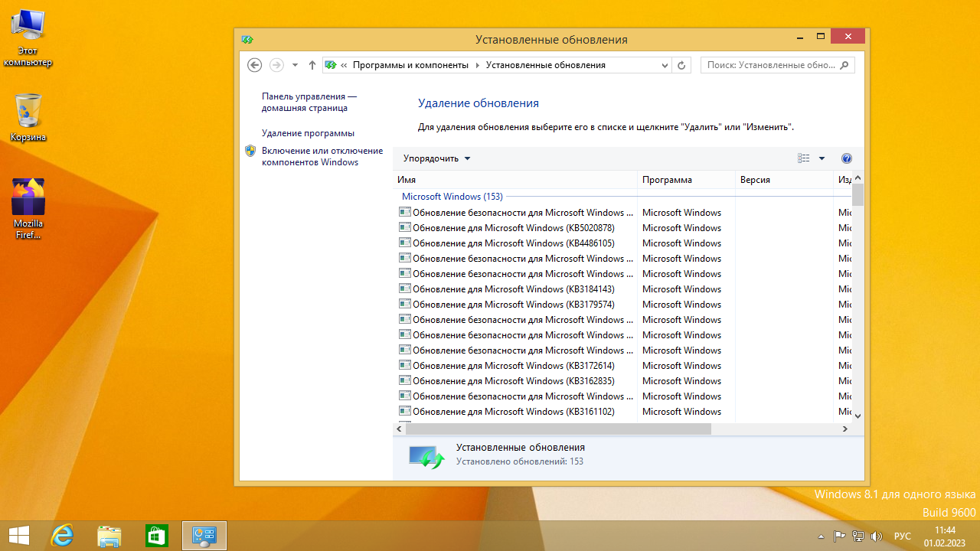Open Windows Store from taskbar

(157, 536)
